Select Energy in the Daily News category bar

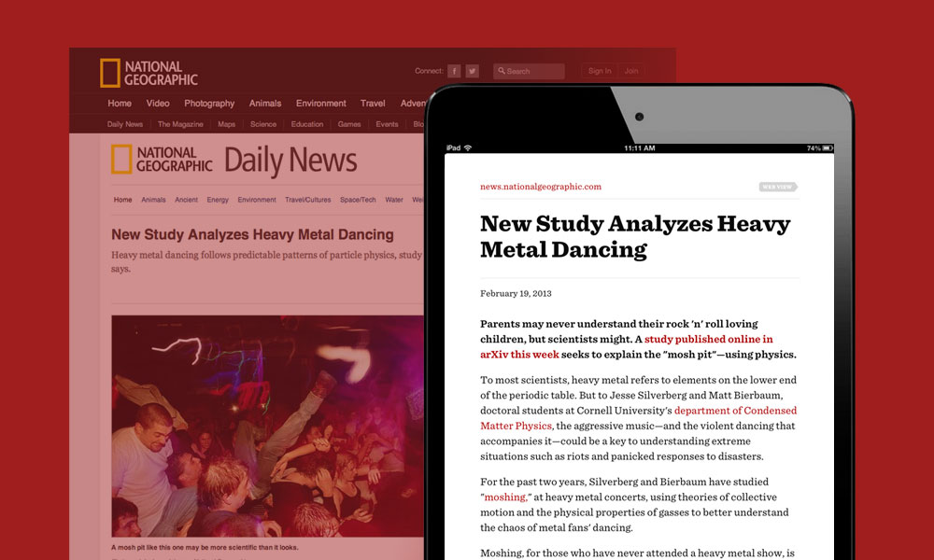pyautogui.click(x=218, y=200)
